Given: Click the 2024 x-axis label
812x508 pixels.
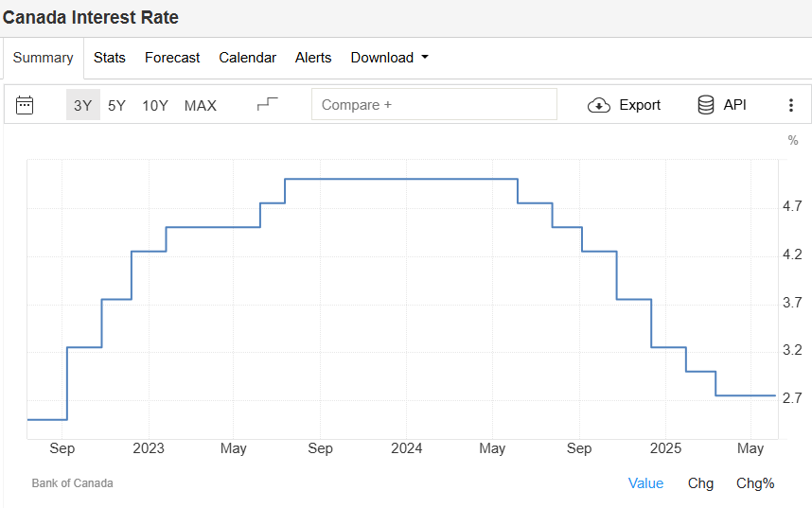Looking at the screenshot, I should click(x=407, y=448).
